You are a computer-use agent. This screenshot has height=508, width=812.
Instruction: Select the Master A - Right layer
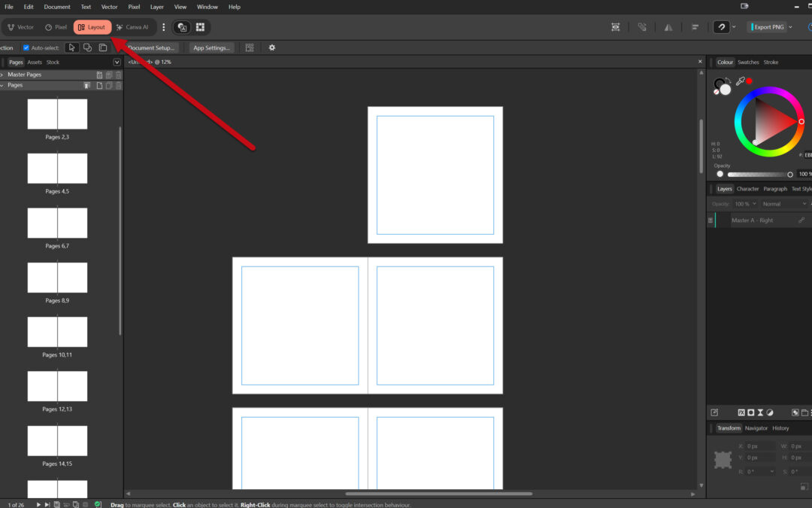point(759,221)
